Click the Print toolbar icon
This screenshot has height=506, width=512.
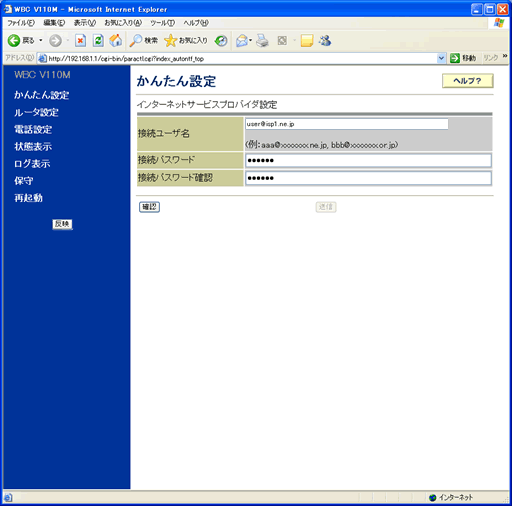262,41
